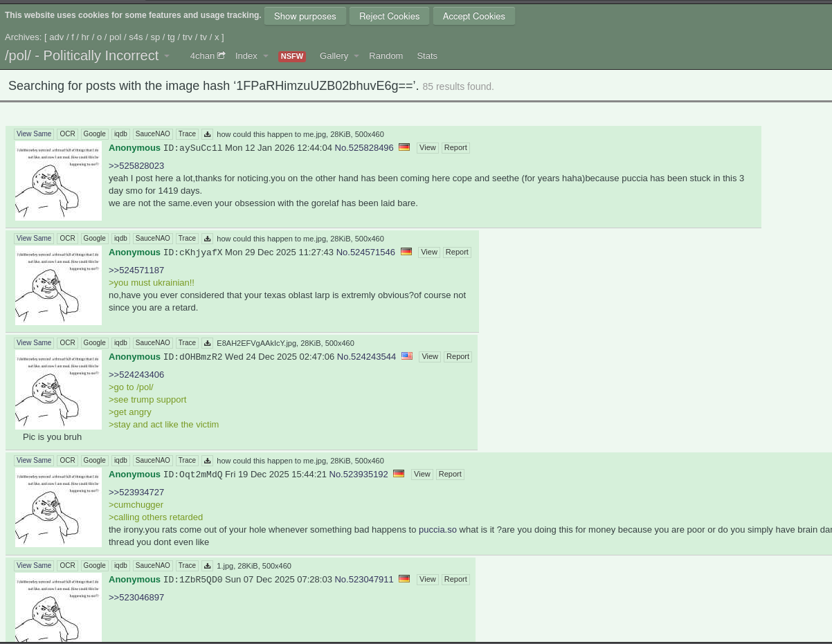Download image E8AH2EFVgAAklcY.jpg
Screen dimensions: 832x644
(207, 343)
